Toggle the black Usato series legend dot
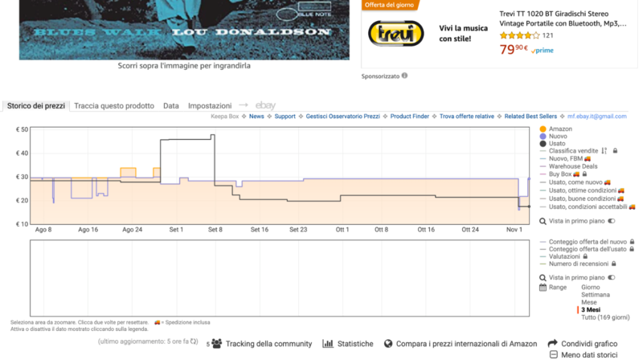Viewport: 643px width, 364px height. pyautogui.click(x=543, y=144)
